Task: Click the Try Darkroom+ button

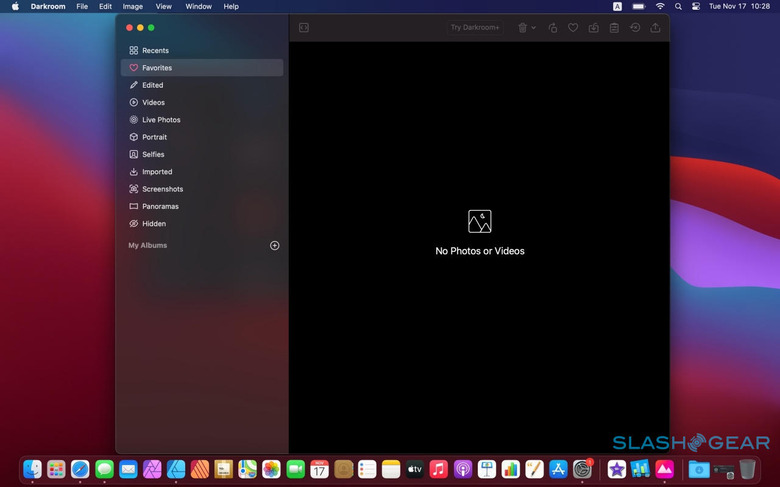Action: (475, 28)
